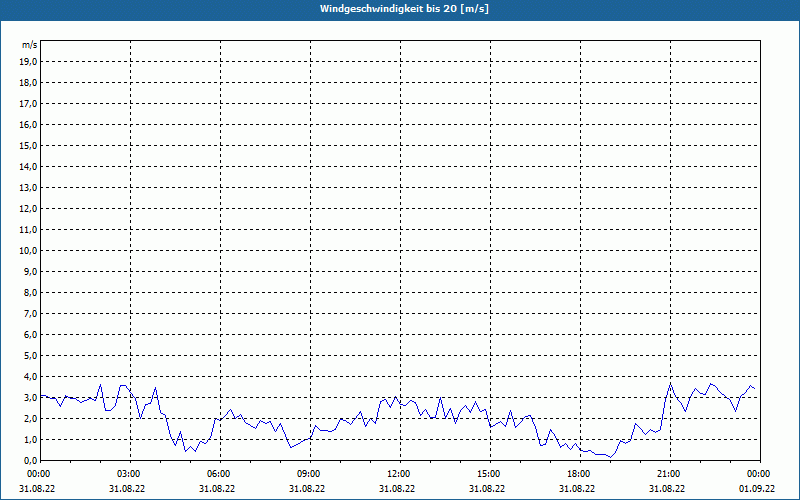Click the chart title Windgeschwindigkeit bis 20 [m/s]

pyautogui.click(x=404, y=9)
